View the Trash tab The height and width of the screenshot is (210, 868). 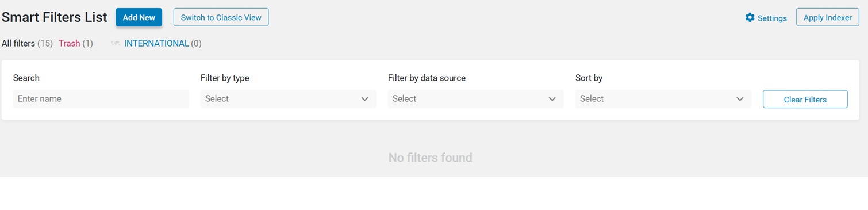pyautogui.click(x=75, y=43)
